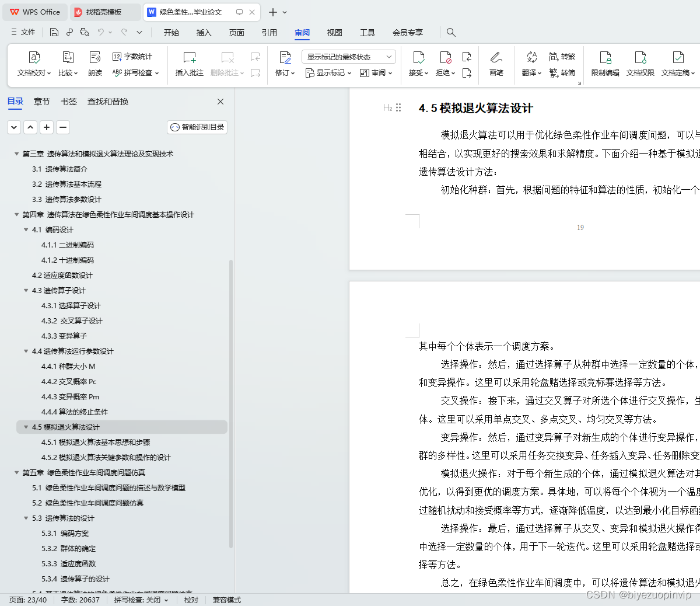The height and width of the screenshot is (606, 700).
Task: Click the 朗读 read aloud icon
Action: pos(95,57)
